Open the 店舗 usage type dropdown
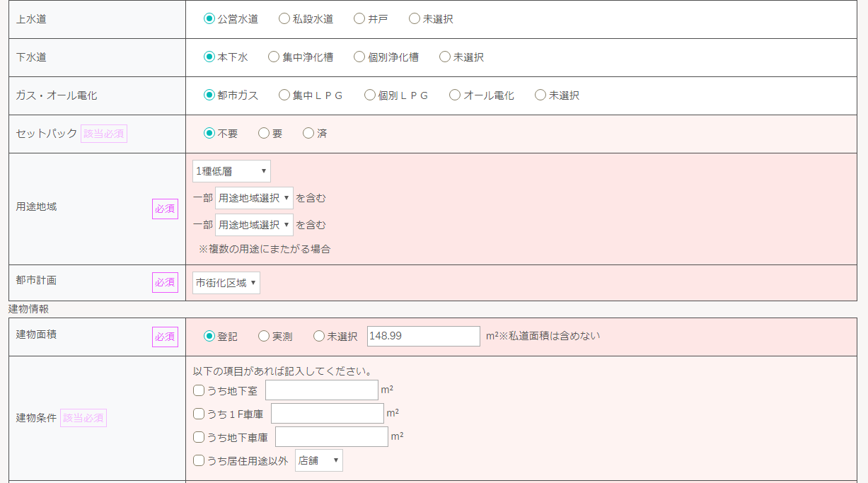The width and height of the screenshot is (868, 483). (x=318, y=460)
